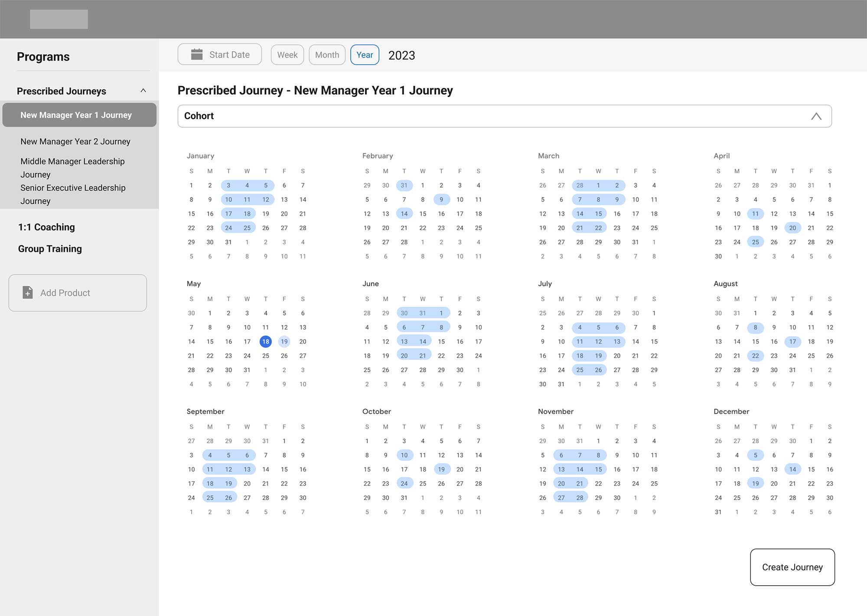Select May 19 in the calendar

(x=284, y=342)
